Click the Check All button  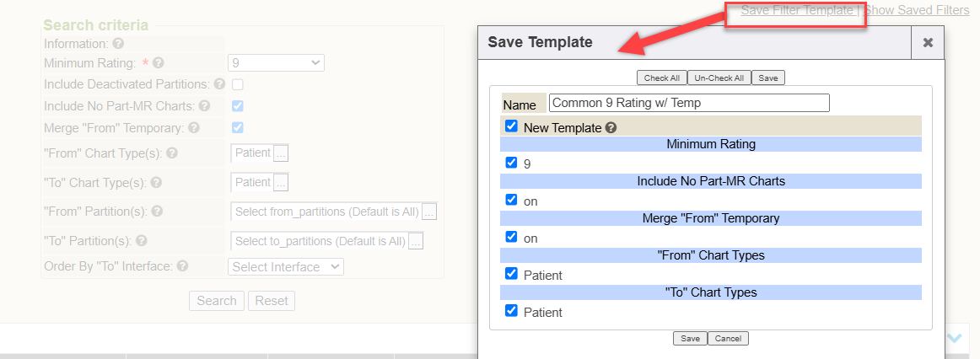click(x=662, y=78)
